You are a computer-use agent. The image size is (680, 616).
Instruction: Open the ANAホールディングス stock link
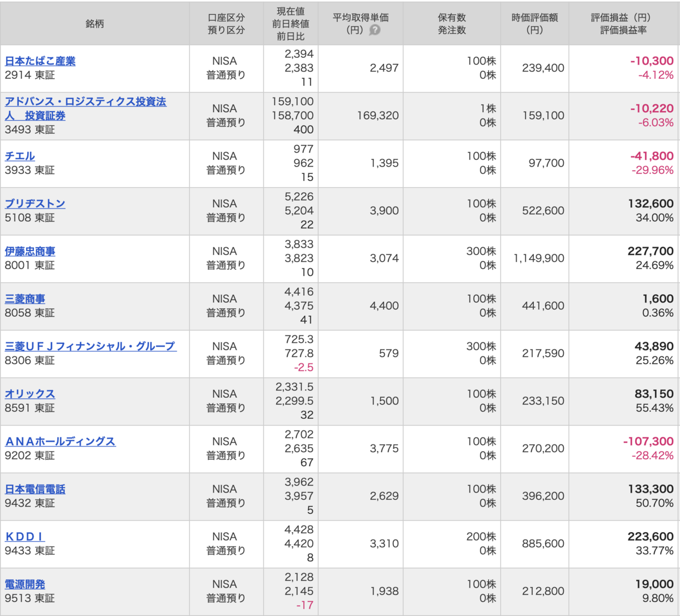tap(60, 441)
